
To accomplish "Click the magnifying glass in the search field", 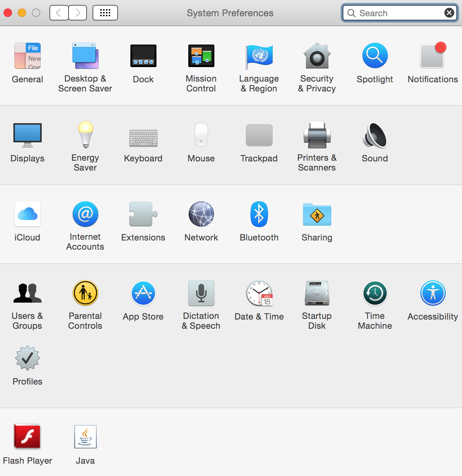I will 351,13.
